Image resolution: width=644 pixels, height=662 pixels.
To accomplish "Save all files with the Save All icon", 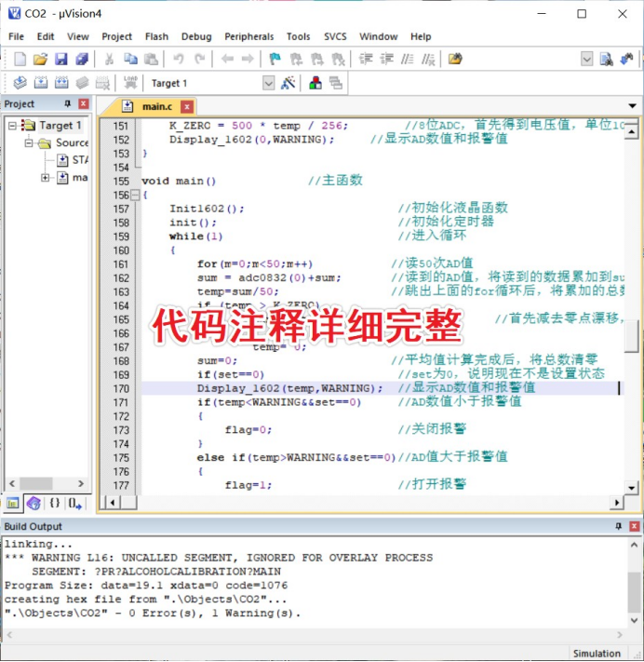I will pos(82,59).
